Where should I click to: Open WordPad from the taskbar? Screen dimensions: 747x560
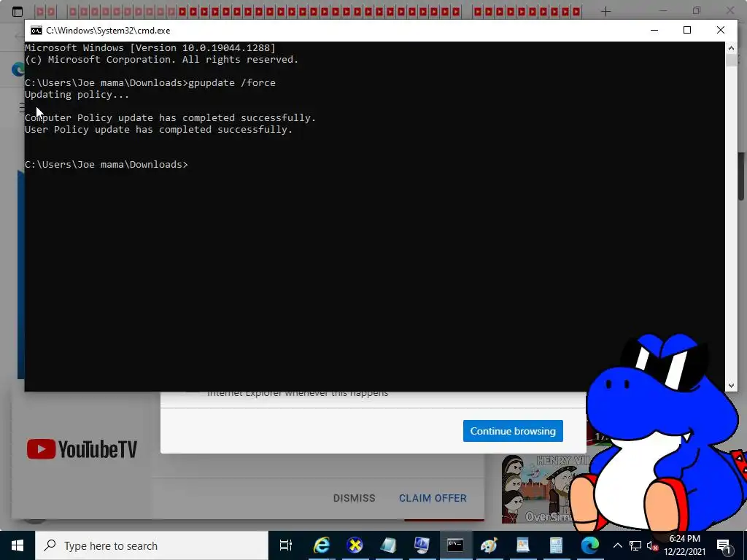(x=522, y=545)
